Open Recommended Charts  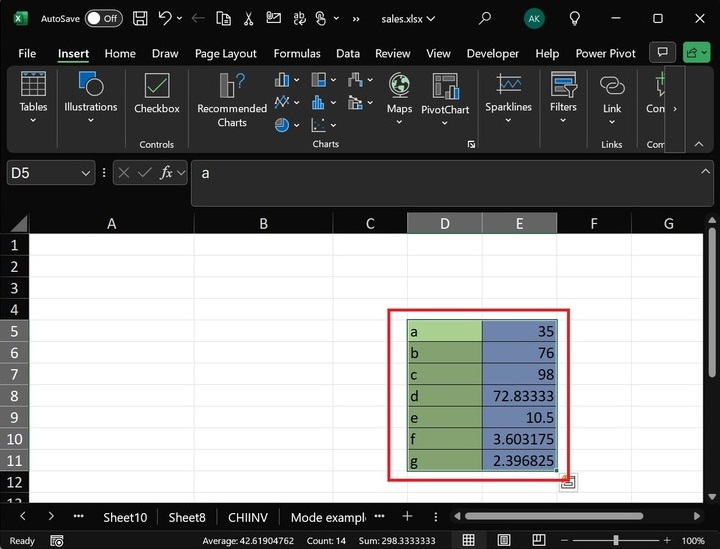point(232,100)
